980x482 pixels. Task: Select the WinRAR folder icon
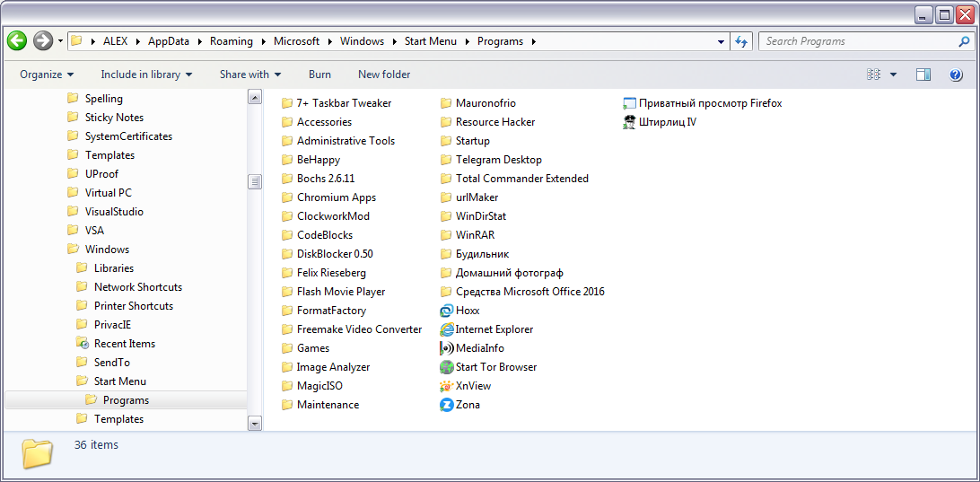(446, 235)
